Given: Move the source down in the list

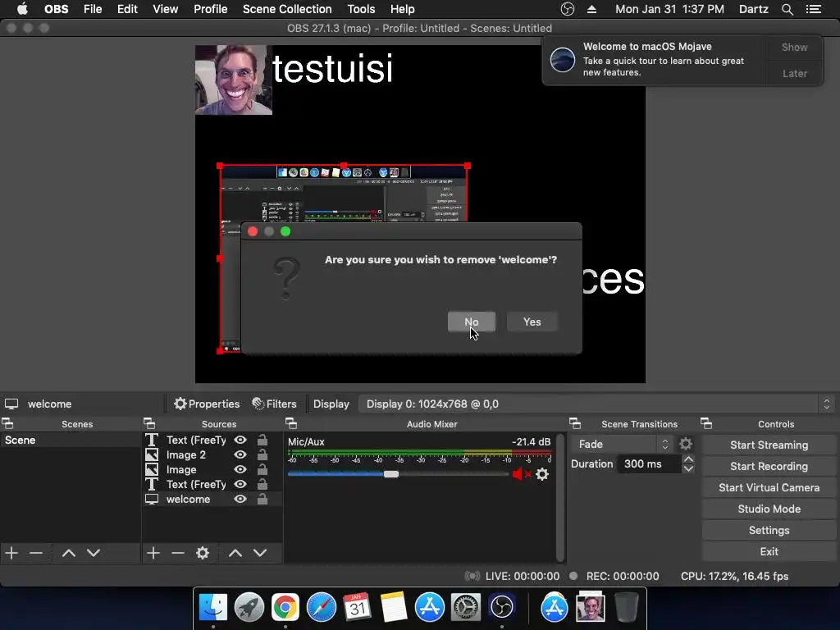Looking at the screenshot, I should 260,553.
